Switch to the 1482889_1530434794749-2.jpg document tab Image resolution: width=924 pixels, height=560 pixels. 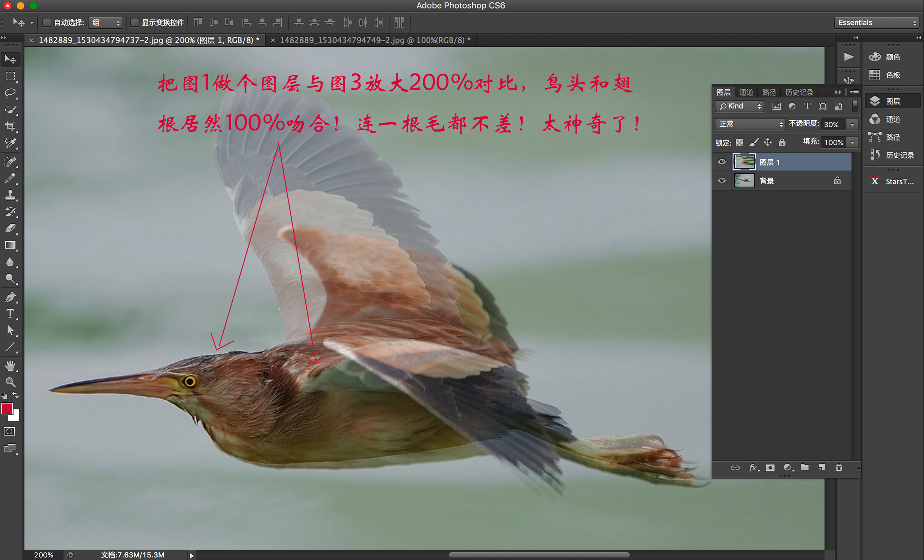tap(371, 40)
